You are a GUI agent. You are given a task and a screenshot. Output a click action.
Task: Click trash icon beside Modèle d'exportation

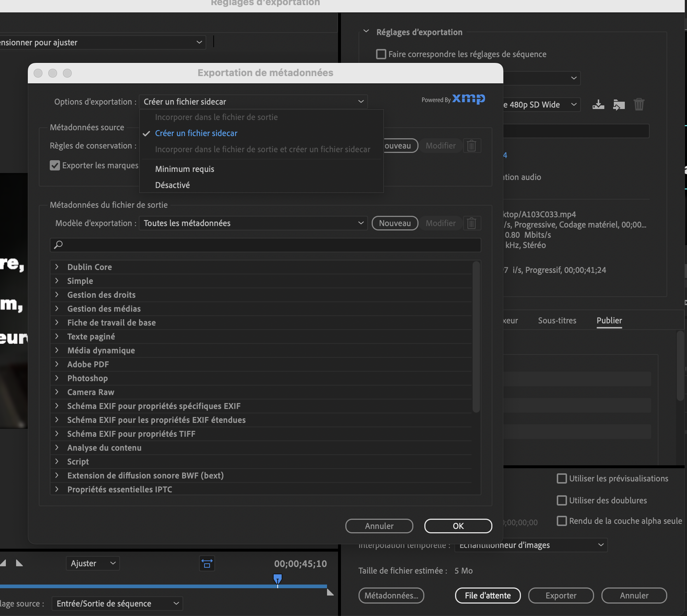coord(472,223)
